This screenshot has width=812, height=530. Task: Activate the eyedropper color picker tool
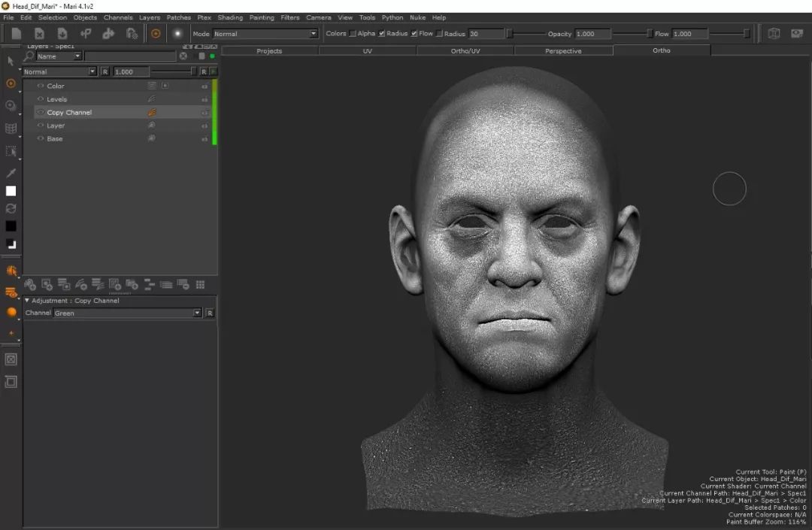pos(11,173)
